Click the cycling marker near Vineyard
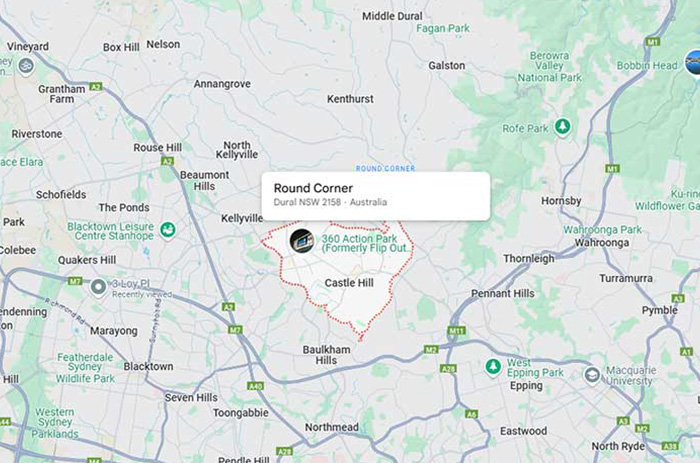 tap(26, 67)
